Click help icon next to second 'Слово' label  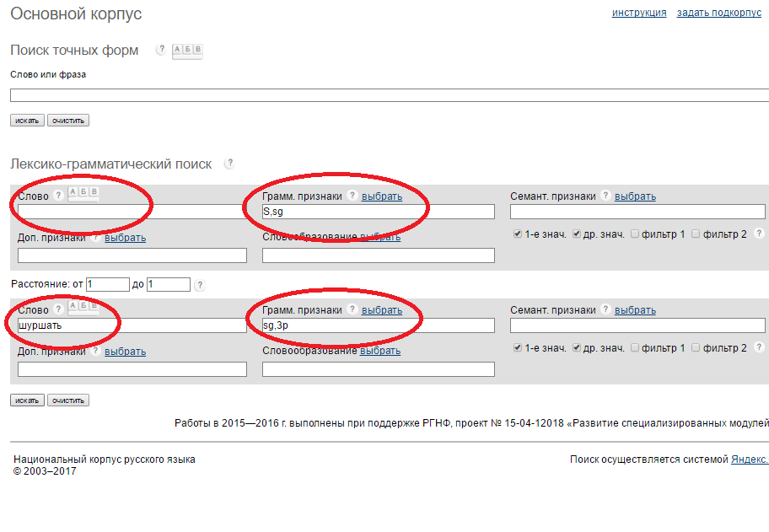click(x=58, y=309)
